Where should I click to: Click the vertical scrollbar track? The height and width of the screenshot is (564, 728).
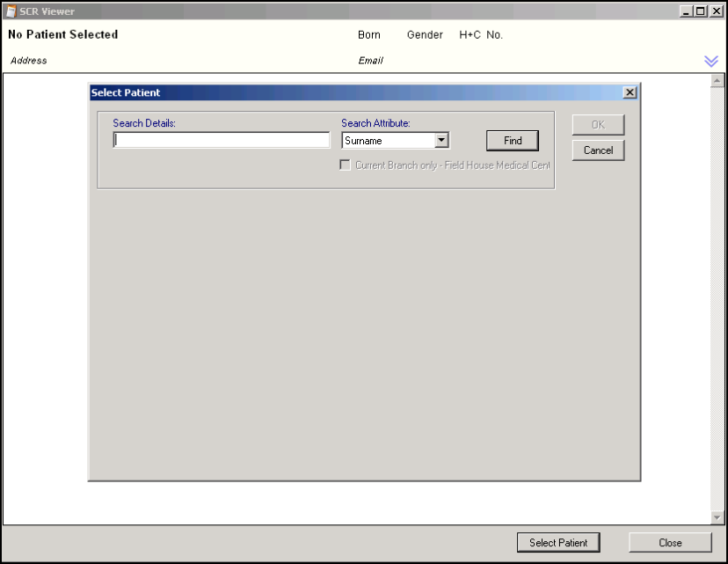pyautogui.click(x=717, y=299)
